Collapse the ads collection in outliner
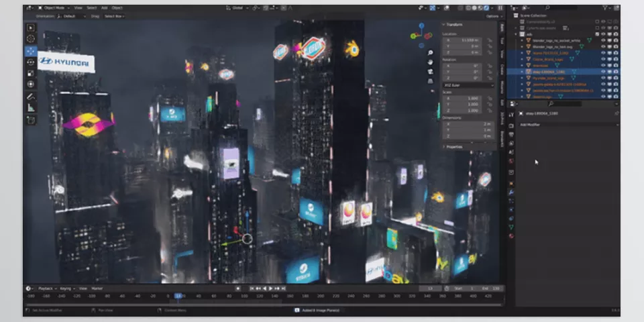The image size is (644, 322). (x=517, y=34)
